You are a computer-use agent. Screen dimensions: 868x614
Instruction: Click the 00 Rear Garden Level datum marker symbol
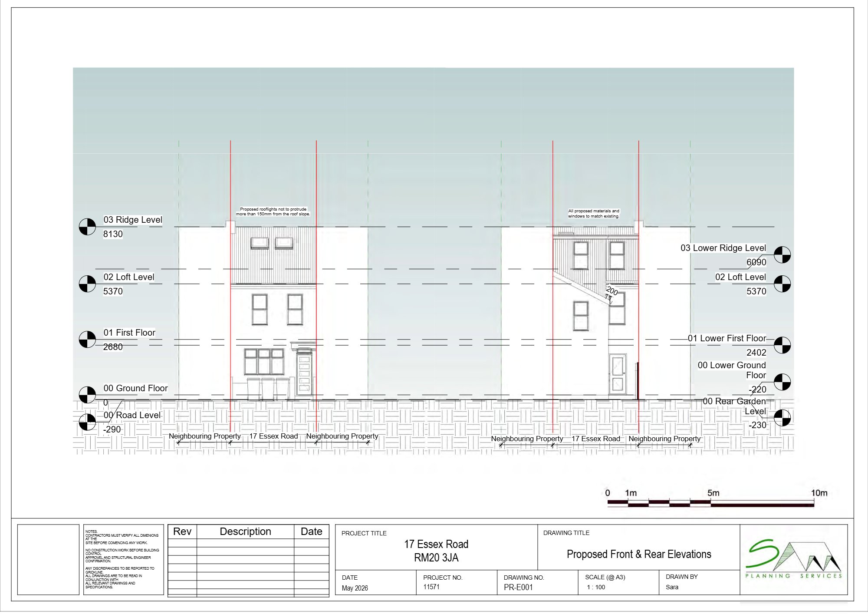(x=782, y=418)
